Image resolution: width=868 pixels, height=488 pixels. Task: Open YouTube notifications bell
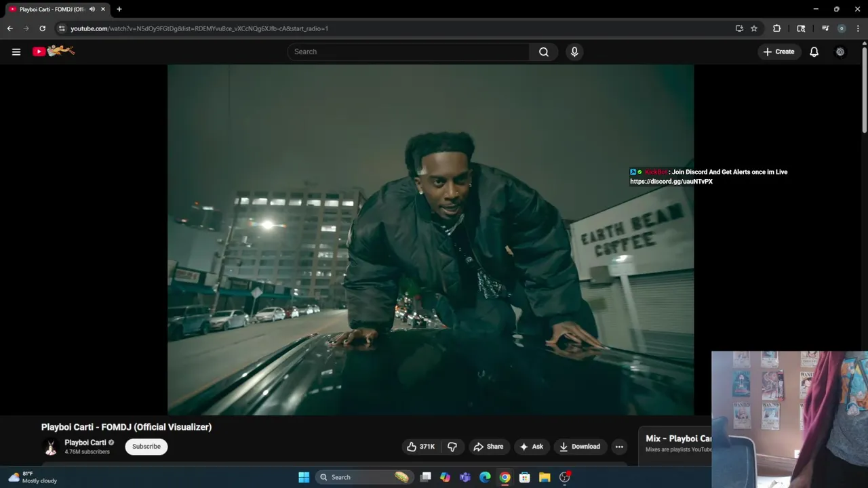tap(814, 52)
